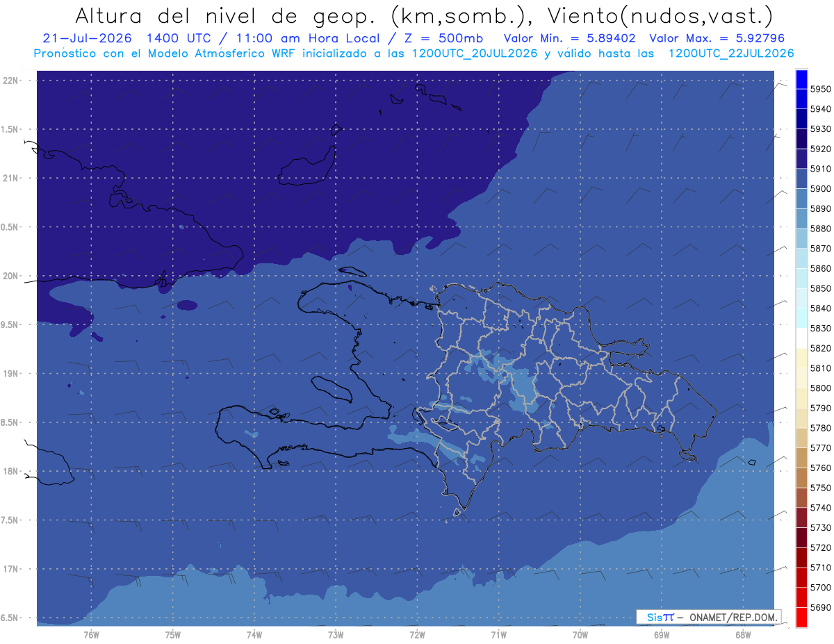The width and height of the screenshot is (834, 644).
Task: Click the longitude label "73W"
Action: tap(336, 635)
